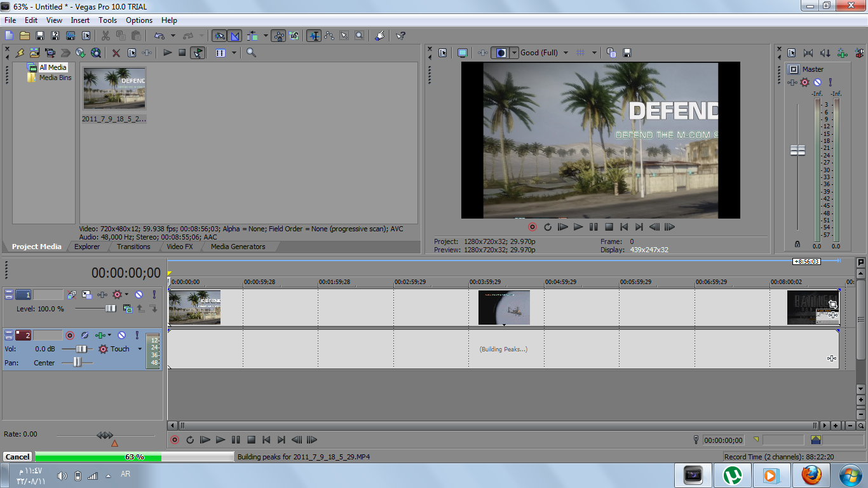The height and width of the screenshot is (488, 868).
Task: Mute the Master bus output
Action: 817,83
